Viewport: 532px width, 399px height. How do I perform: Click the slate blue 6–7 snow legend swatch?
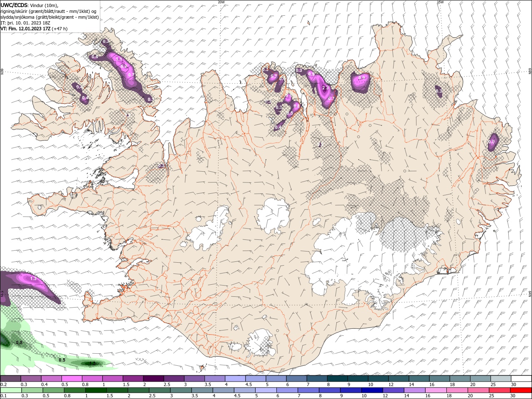click(296, 379)
